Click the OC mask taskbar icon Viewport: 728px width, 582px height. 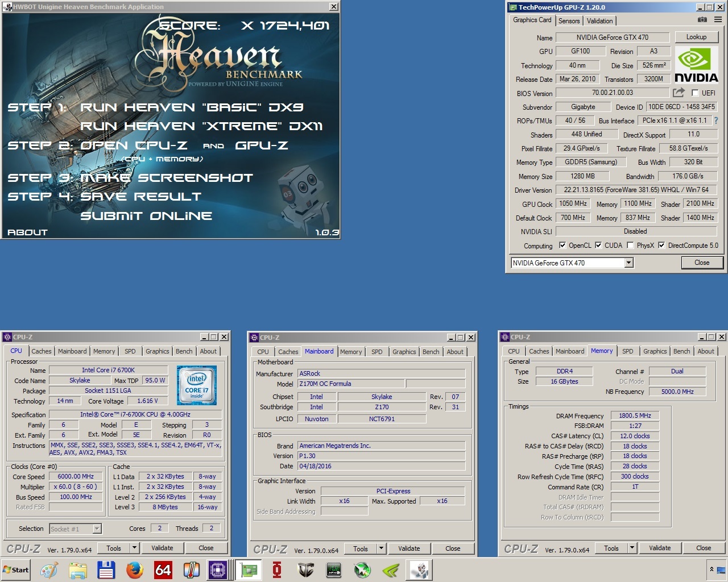coord(305,570)
